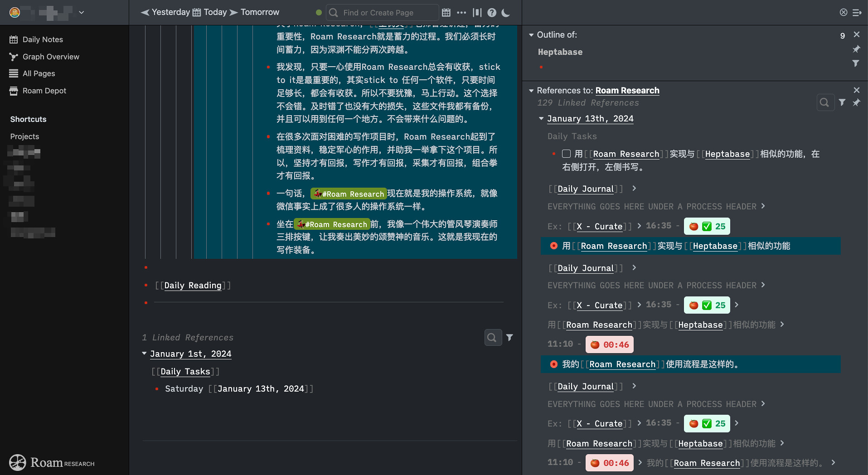Toggle the right sidebar panel icon
The height and width of the screenshot is (475, 868).
pos(857,12)
